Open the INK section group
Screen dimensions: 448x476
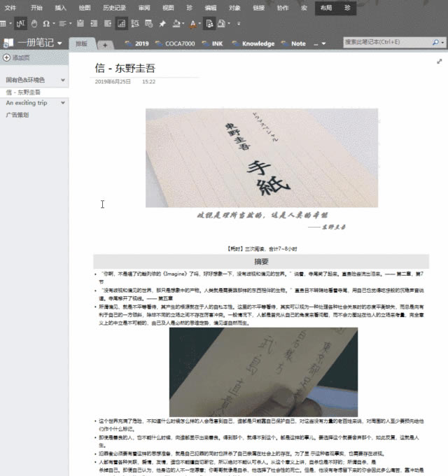point(212,43)
